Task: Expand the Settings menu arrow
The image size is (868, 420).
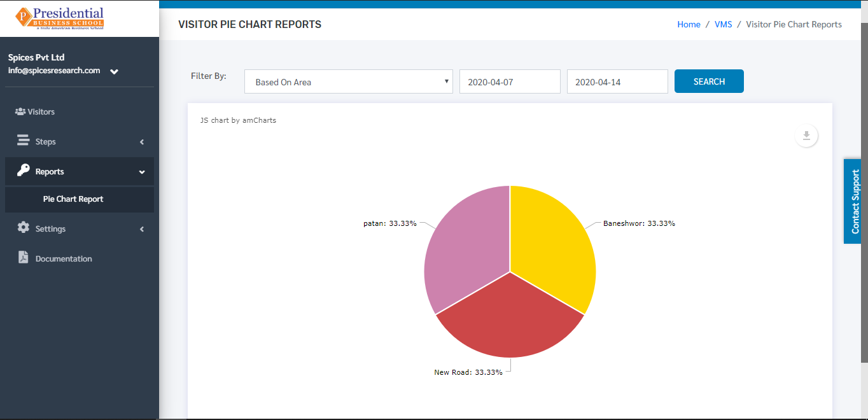Action: tap(142, 229)
